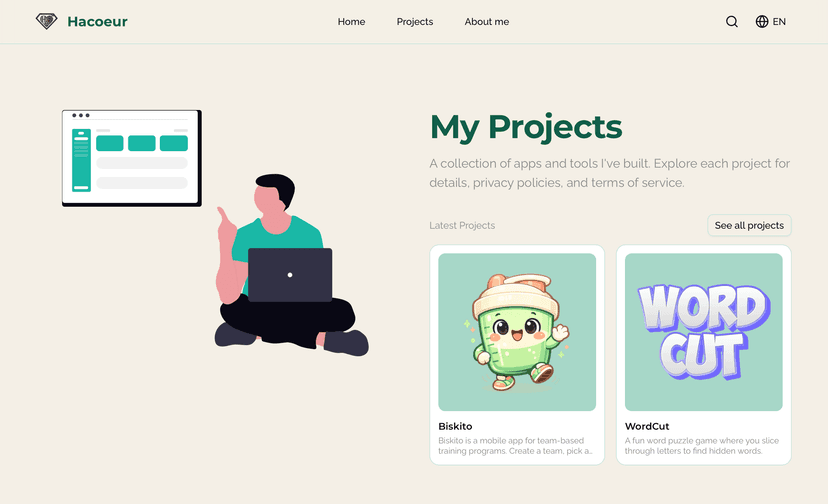This screenshot has height=504, width=828.
Task: Click the See all projects button
Action: coord(749,226)
